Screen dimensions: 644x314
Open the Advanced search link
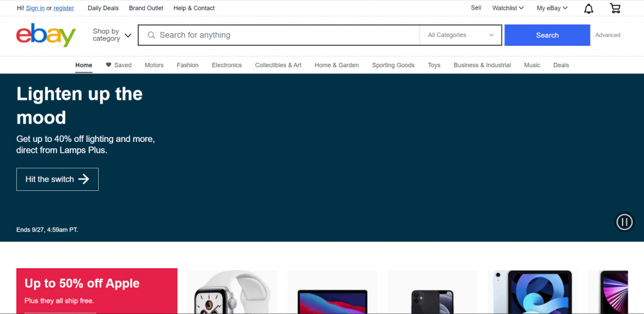608,35
